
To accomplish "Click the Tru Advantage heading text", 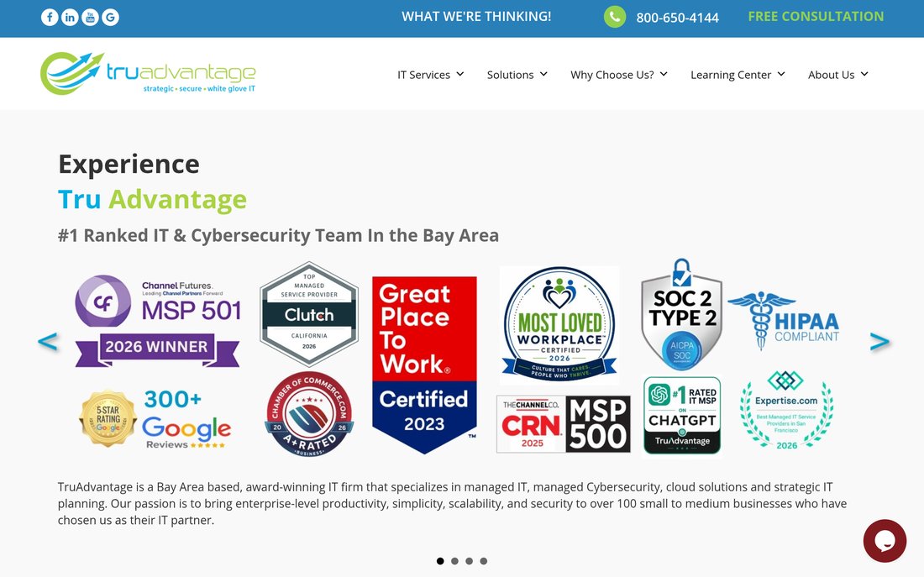I will tap(152, 200).
